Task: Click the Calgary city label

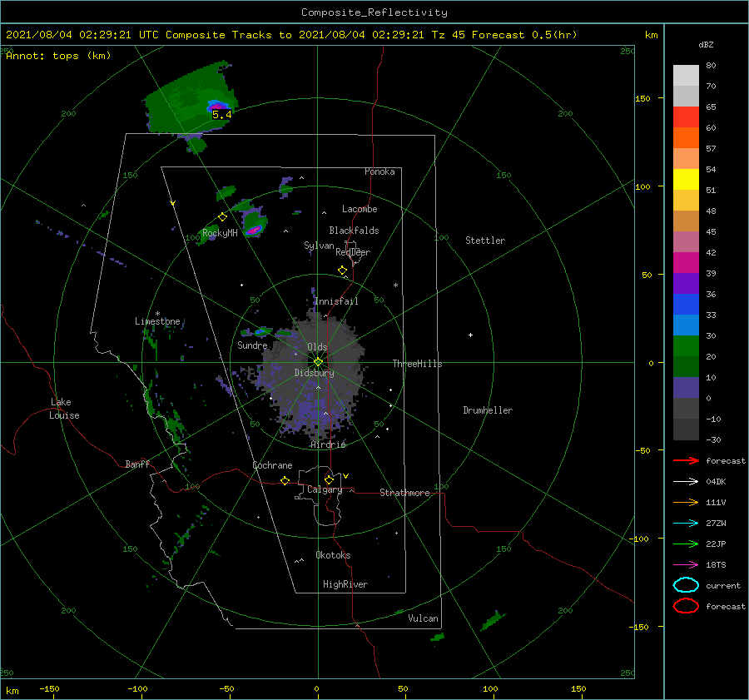Action: point(325,489)
